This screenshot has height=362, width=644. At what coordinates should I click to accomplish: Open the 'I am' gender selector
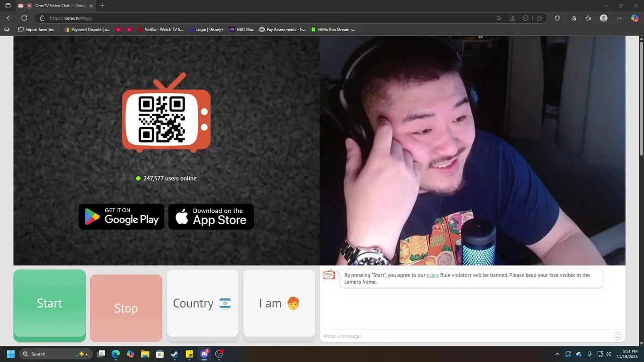pos(279,303)
